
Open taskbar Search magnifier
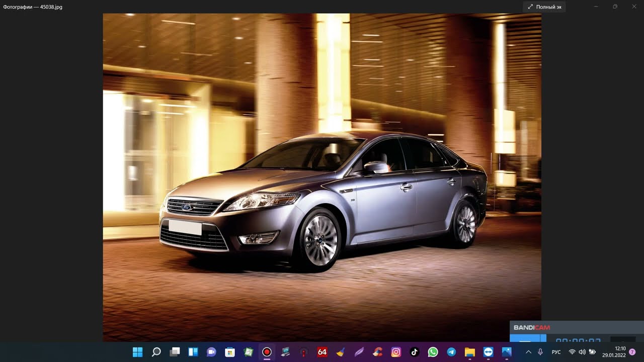156,352
